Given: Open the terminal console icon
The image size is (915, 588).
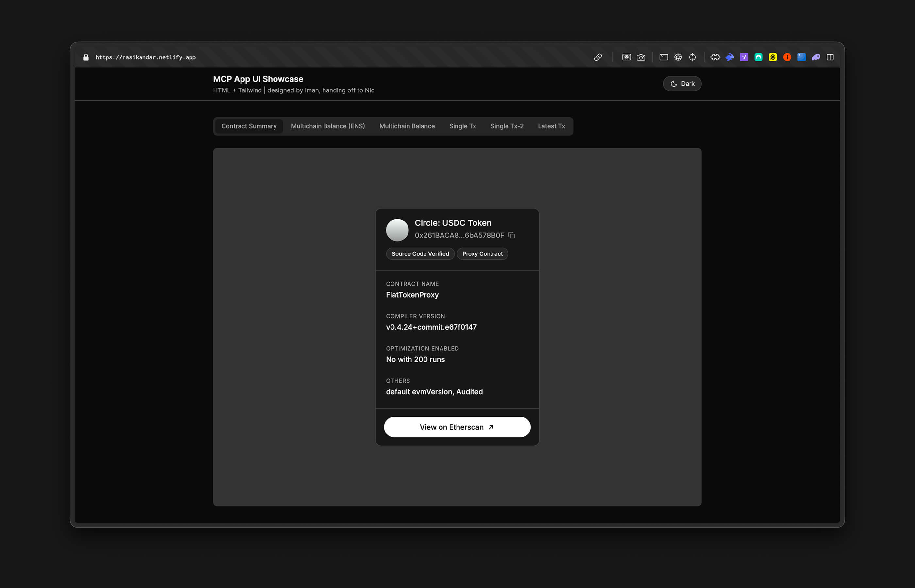Looking at the screenshot, I should tap(664, 57).
